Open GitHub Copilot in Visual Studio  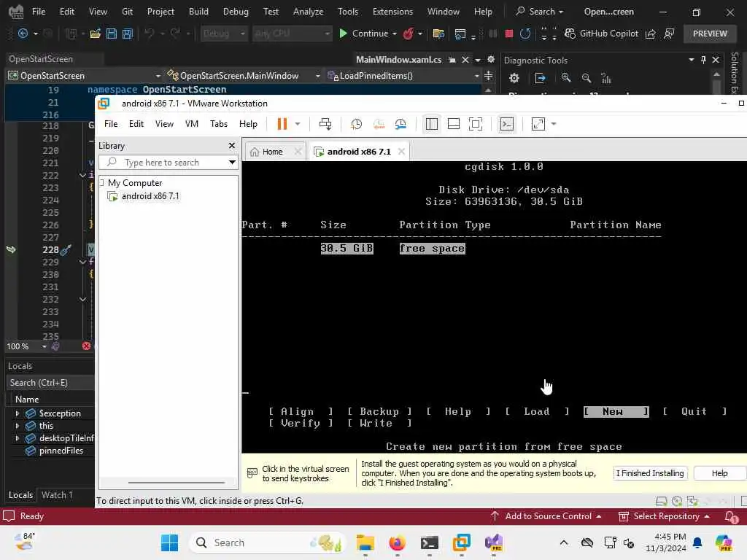pos(601,34)
